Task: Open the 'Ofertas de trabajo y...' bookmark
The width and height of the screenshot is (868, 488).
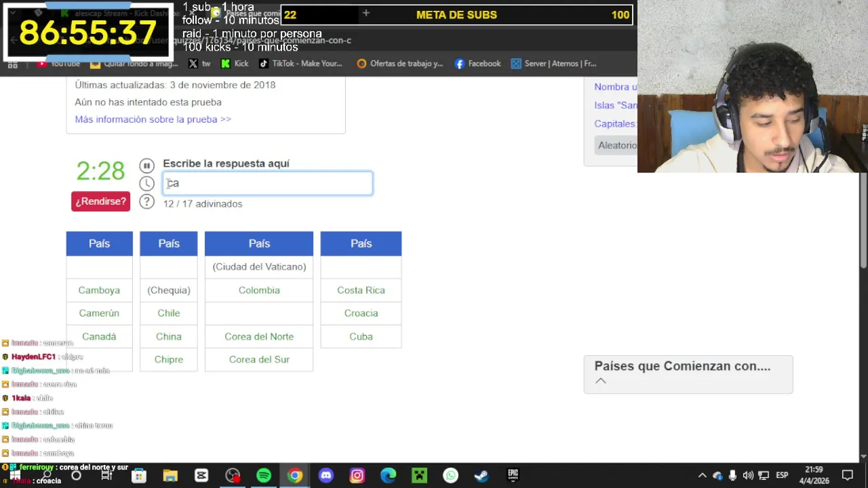Action: [399, 64]
